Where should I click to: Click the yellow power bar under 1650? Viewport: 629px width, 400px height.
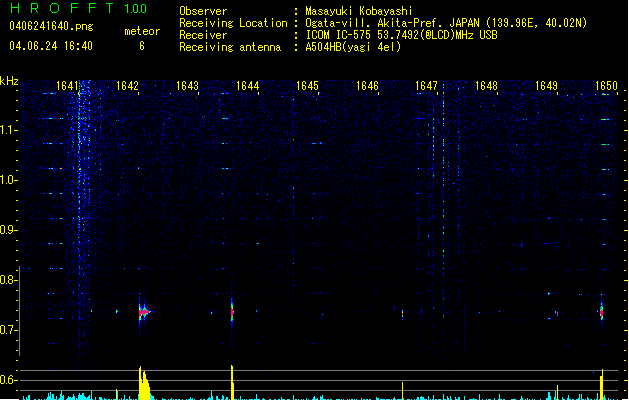602,384
